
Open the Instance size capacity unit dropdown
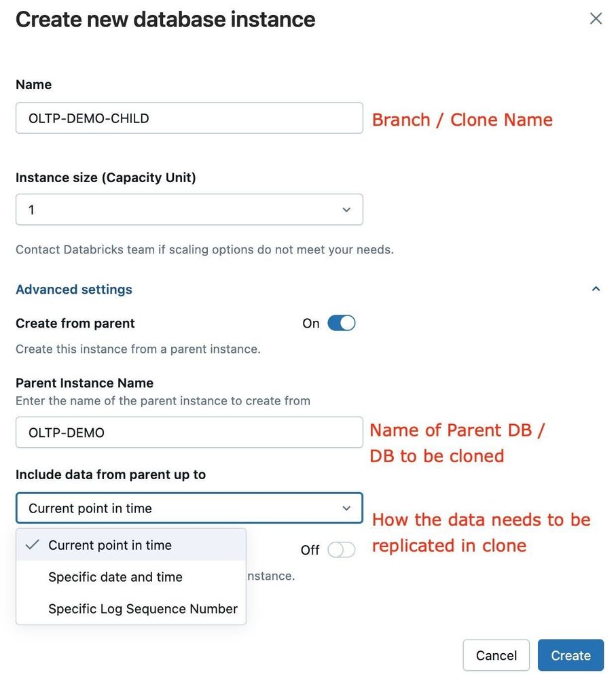(x=189, y=210)
